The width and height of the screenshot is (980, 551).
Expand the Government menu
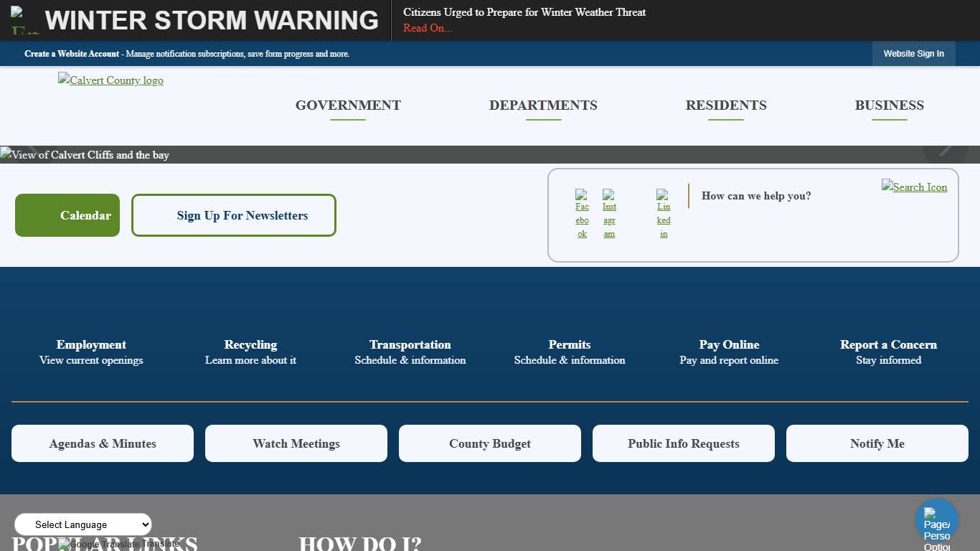(348, 105)
